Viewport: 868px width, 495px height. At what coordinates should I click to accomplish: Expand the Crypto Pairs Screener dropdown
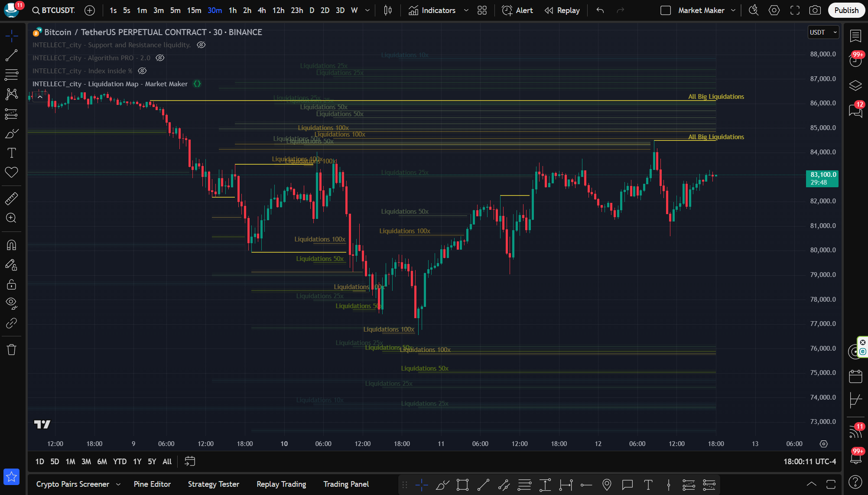pyautogui.click(x=118, y=484)
